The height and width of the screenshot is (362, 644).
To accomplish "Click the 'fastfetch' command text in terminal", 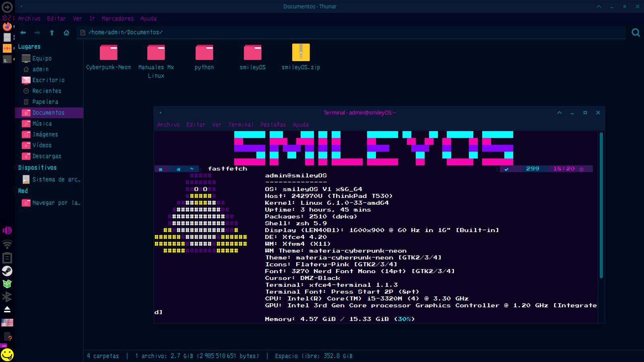I will [227, 169].
